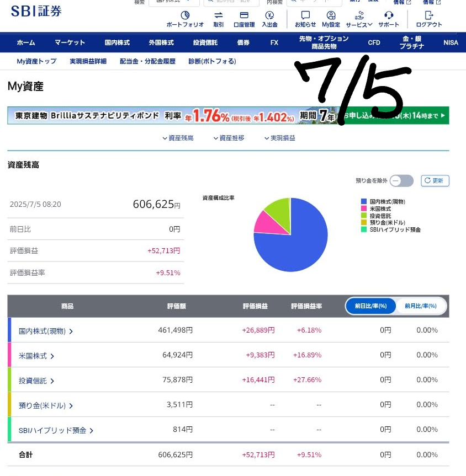
Task: Select 前月比/率(%) toggle option
Action: [x=420, y=306]
